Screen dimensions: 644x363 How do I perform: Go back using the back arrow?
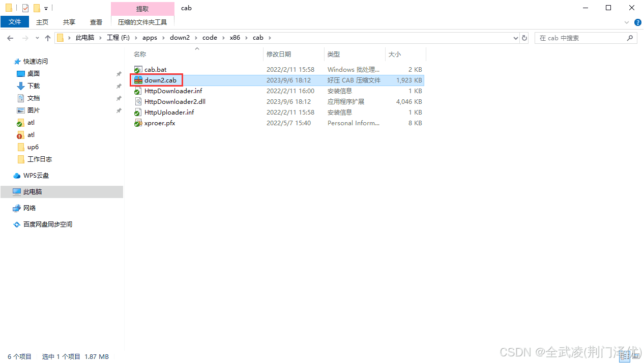[10, 38]
